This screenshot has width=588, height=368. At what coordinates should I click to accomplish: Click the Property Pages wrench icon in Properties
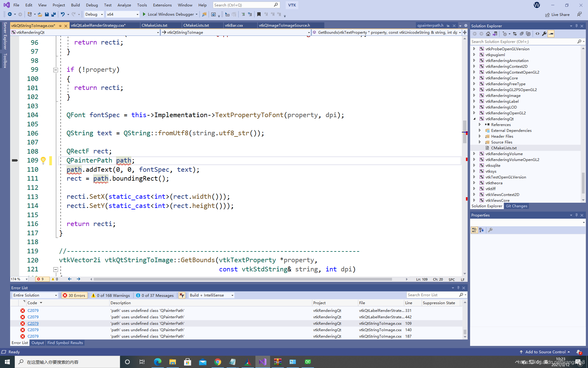click(x=490, y=230)
